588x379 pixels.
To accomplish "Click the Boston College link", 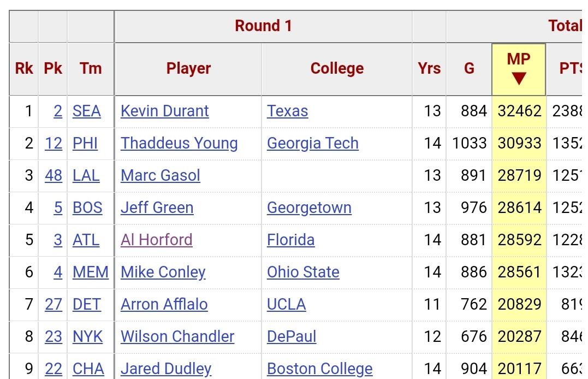I will (x=319, y=369).
